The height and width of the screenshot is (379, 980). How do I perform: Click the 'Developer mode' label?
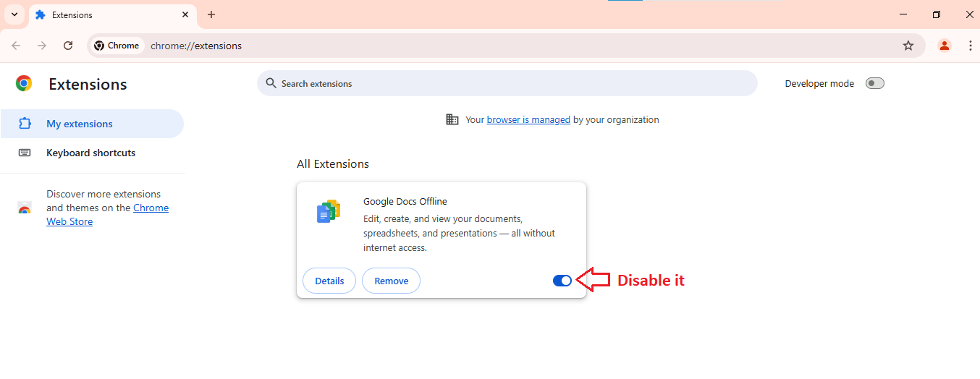pos(819,83)
